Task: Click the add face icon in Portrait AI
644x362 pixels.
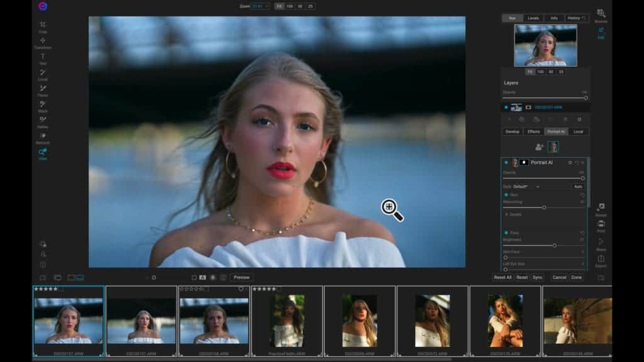Action: [539, 147]
